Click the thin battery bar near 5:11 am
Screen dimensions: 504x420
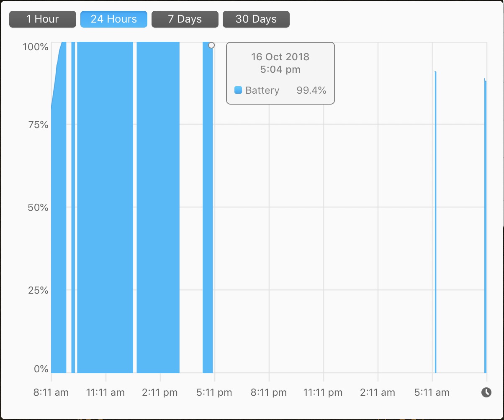point(435,222)
